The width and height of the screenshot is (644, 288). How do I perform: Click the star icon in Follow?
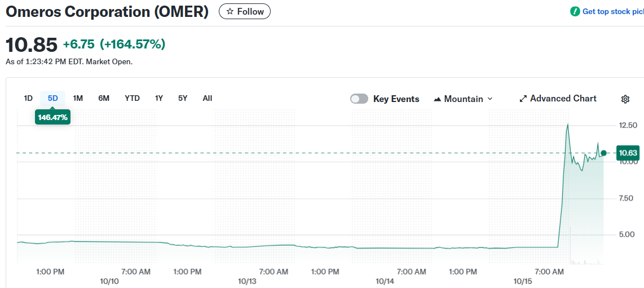(x=230, y=11)
